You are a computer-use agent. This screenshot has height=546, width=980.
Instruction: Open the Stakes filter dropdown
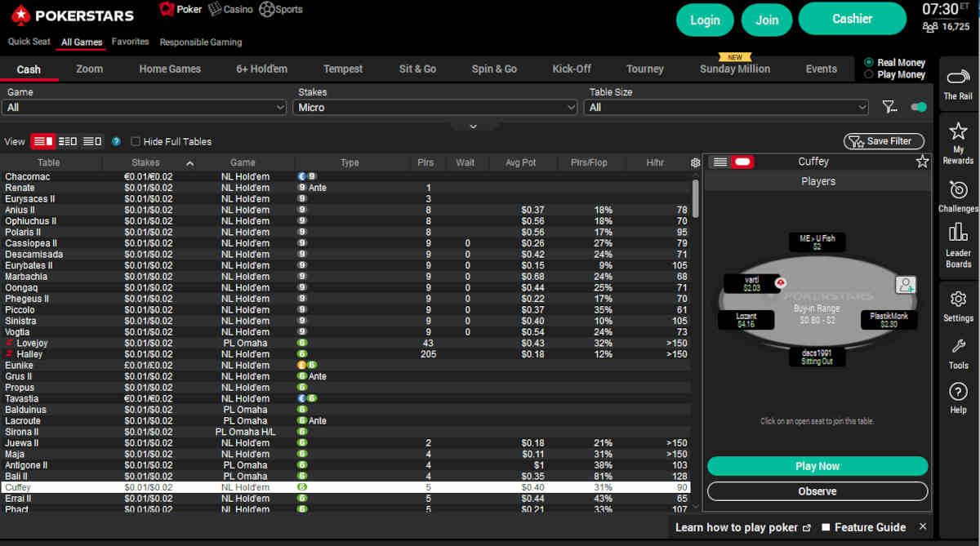coord(435,107)
